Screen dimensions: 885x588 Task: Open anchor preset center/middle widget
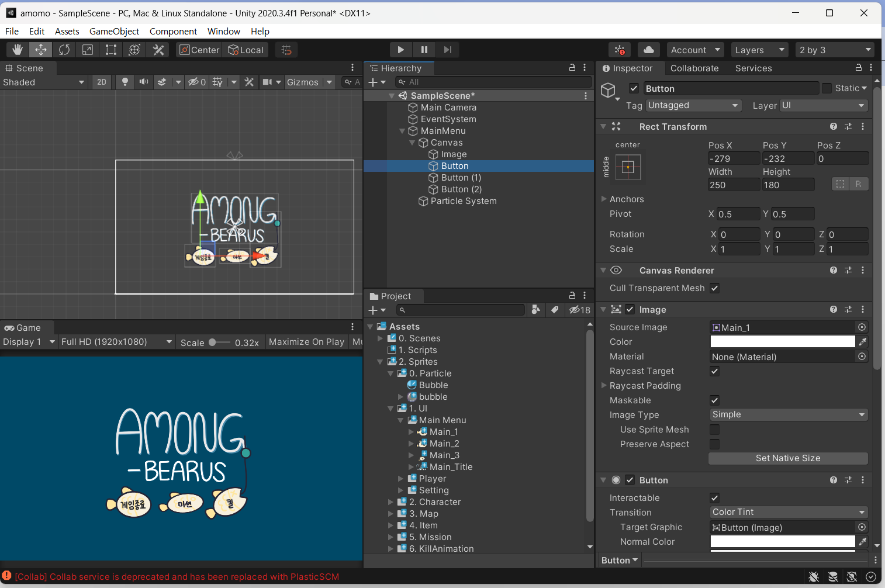[x=628, y=167]
